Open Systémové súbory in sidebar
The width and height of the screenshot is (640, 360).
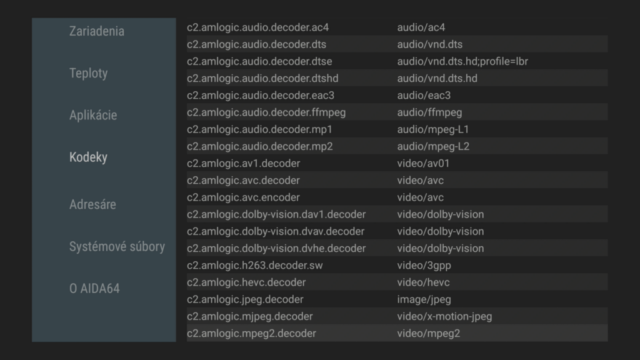(117, 247)
